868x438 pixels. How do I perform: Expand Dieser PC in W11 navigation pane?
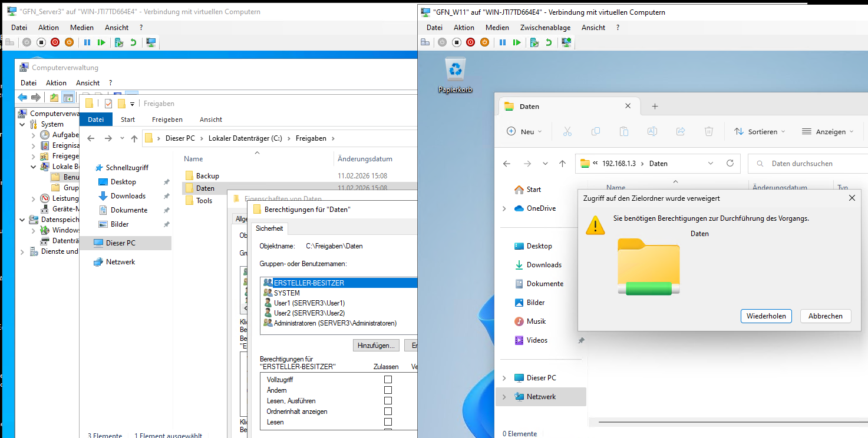(504, 378)
